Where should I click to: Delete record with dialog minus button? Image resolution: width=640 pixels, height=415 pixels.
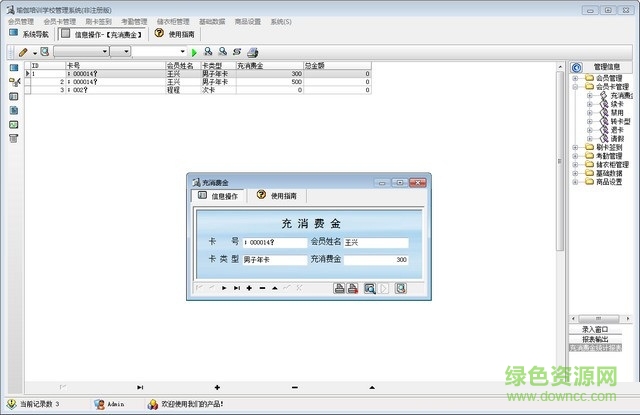point(262,288)
